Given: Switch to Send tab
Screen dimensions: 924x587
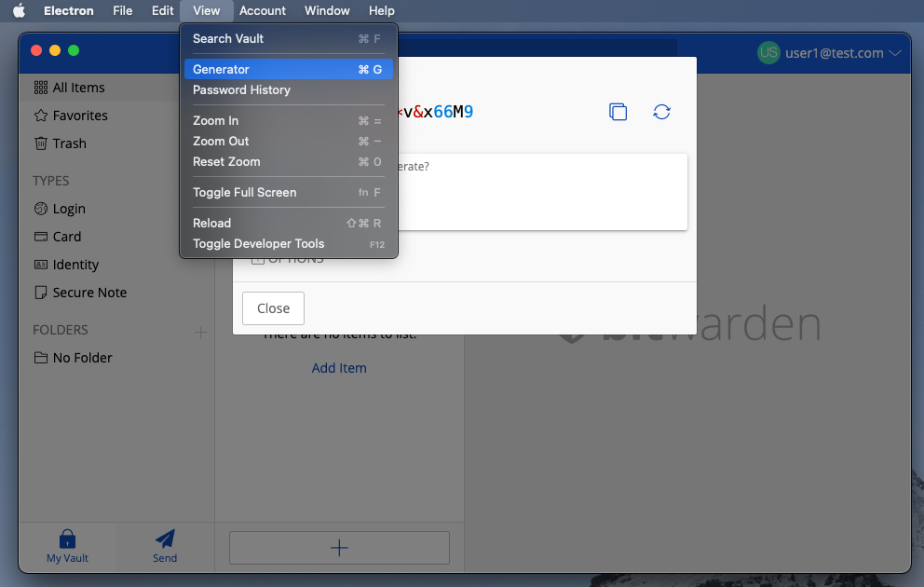Looking at the screenshot, I should tap(165, 547).
